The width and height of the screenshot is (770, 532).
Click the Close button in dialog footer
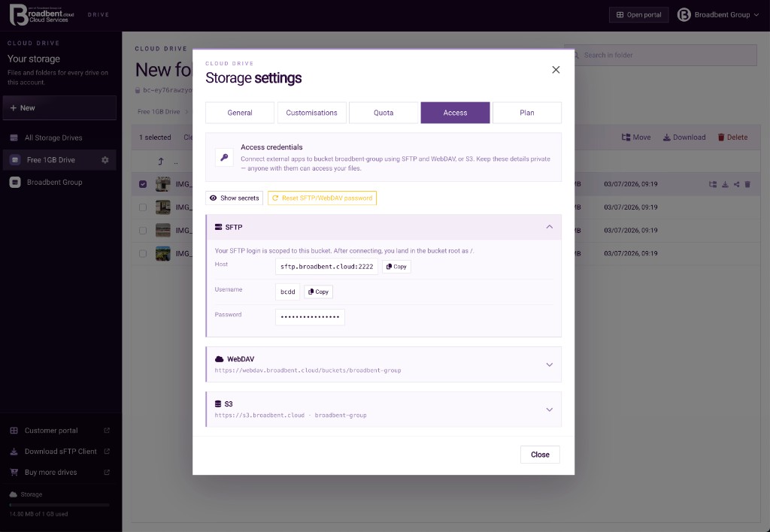[x=540, y=455]
